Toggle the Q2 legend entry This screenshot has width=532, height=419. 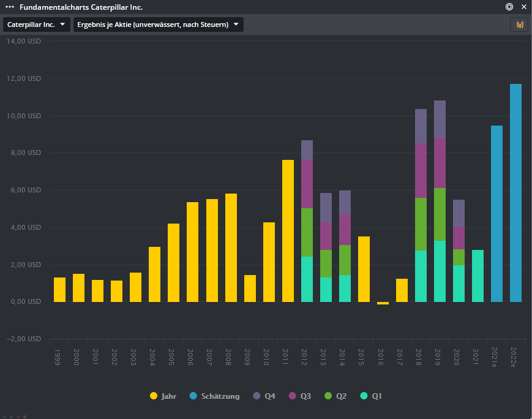pos(335,396)
